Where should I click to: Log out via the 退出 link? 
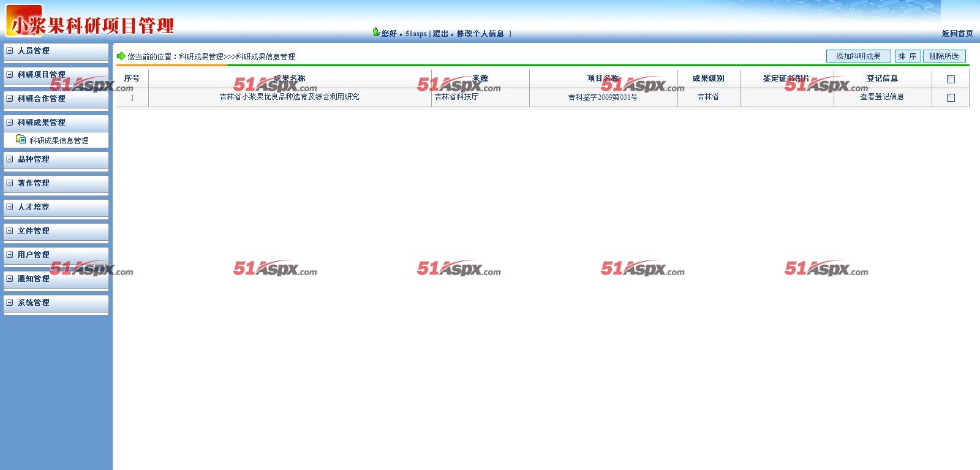click(440, 34)
